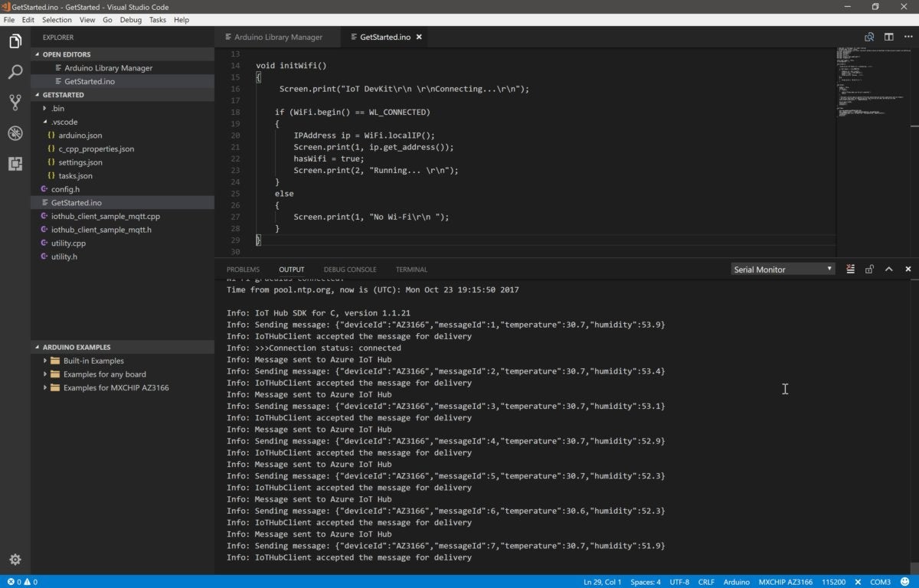Open the Debug menu
This screenshot has height=588, width=919.
pyautogui.click(x=131, y=20)
